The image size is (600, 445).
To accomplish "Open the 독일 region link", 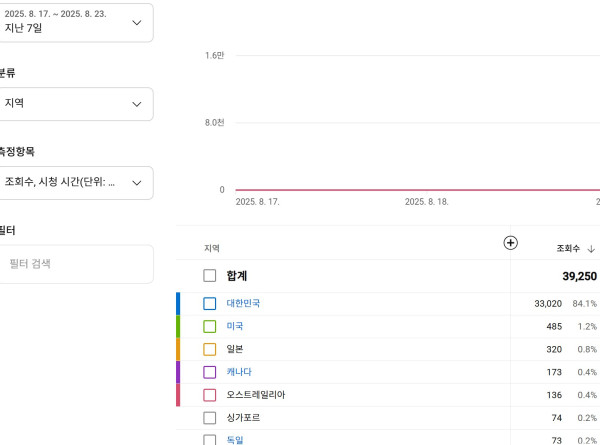I will point(235,440).
